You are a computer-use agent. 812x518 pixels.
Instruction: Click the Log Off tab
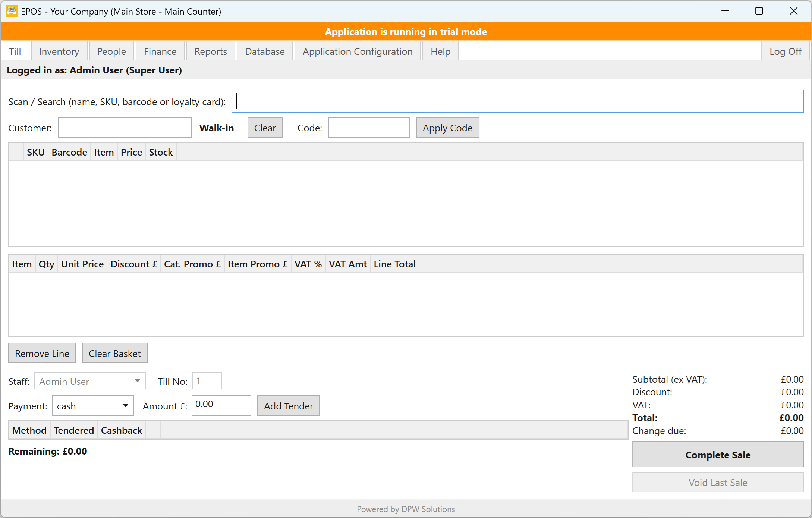(x=786, y=51)
